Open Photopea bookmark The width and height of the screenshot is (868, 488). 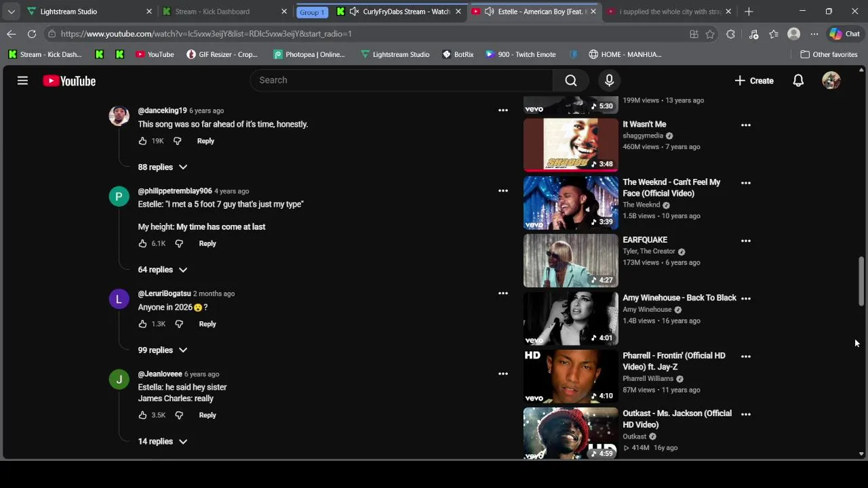309,54
